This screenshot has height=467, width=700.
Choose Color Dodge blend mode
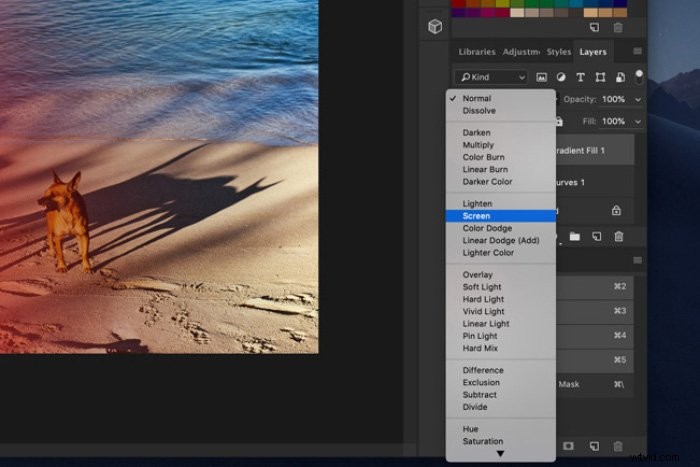click(501, 228)
